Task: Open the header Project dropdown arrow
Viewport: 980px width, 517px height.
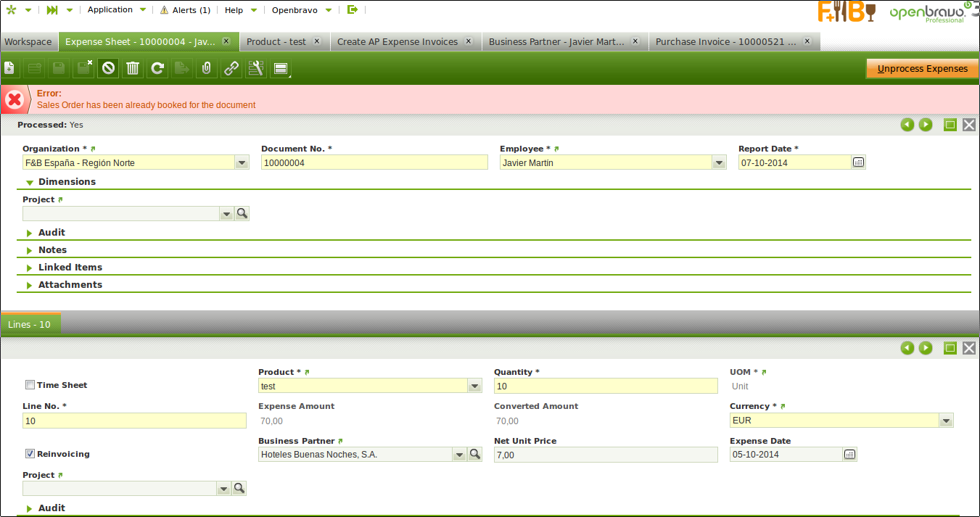Action: click(x=226, y=214)
